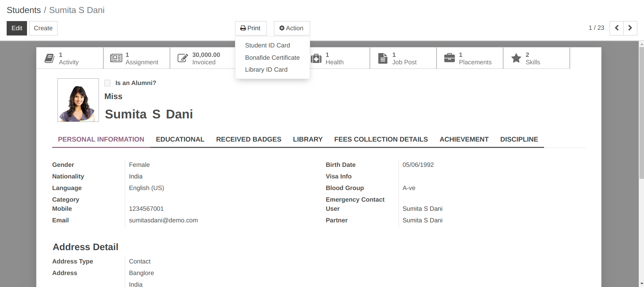Go to previous student record arrow
Image resolution: width=644 pixels, height=287 pixels.
pyautogui.click(x=617, y=28)
